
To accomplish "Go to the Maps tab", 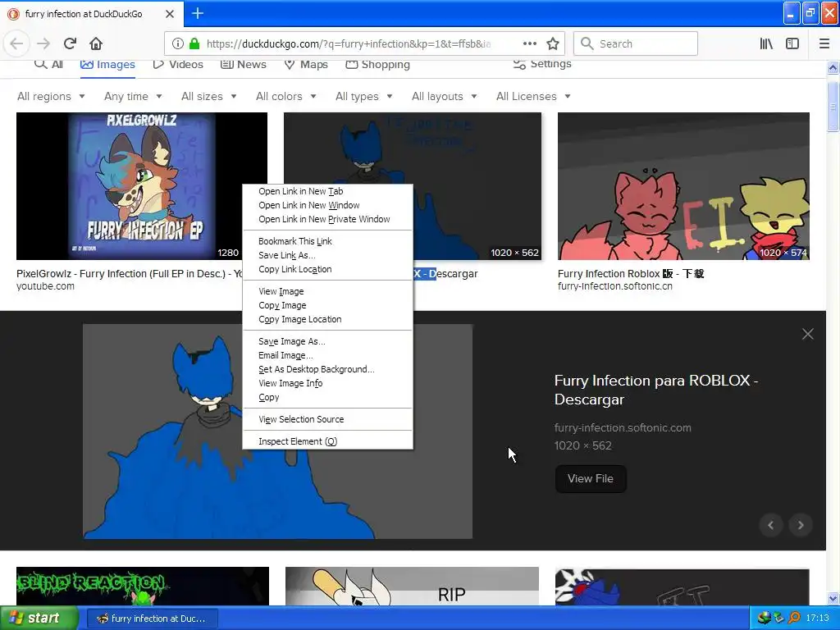I will (x=306, y=64).
